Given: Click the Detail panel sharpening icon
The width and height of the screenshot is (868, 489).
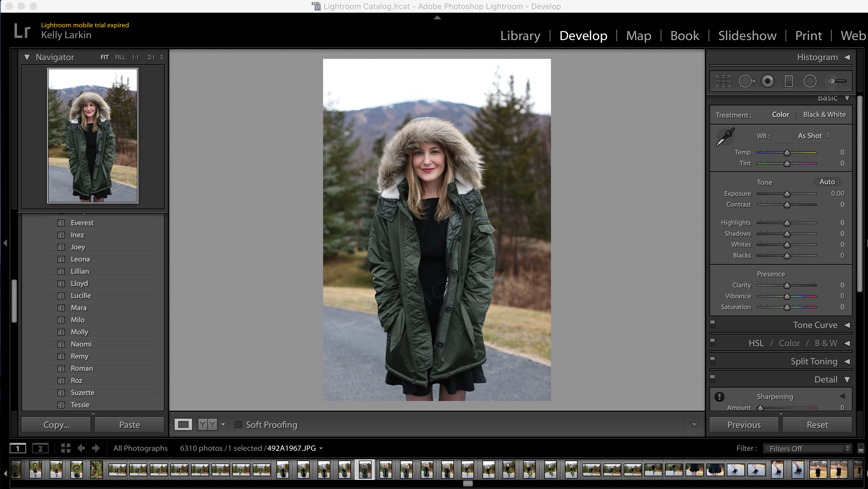Looking at the screenshot, I should 719,396.
